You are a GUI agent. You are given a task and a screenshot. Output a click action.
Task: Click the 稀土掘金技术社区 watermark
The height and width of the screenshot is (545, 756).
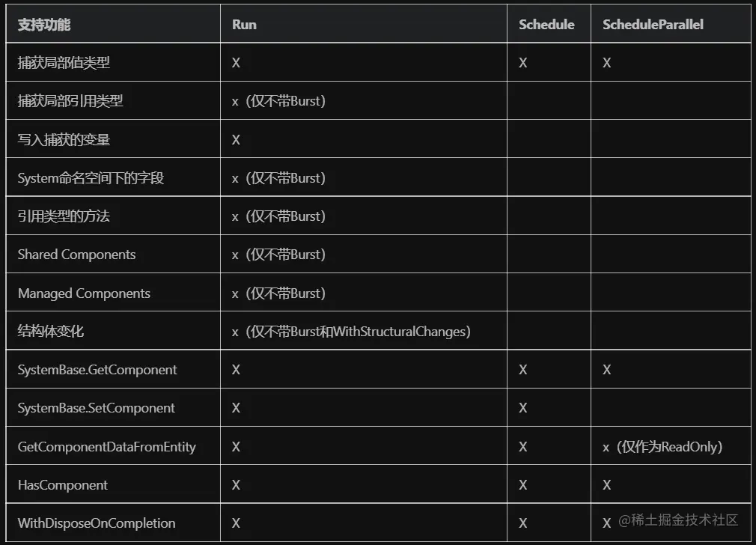tap(679, 520)
